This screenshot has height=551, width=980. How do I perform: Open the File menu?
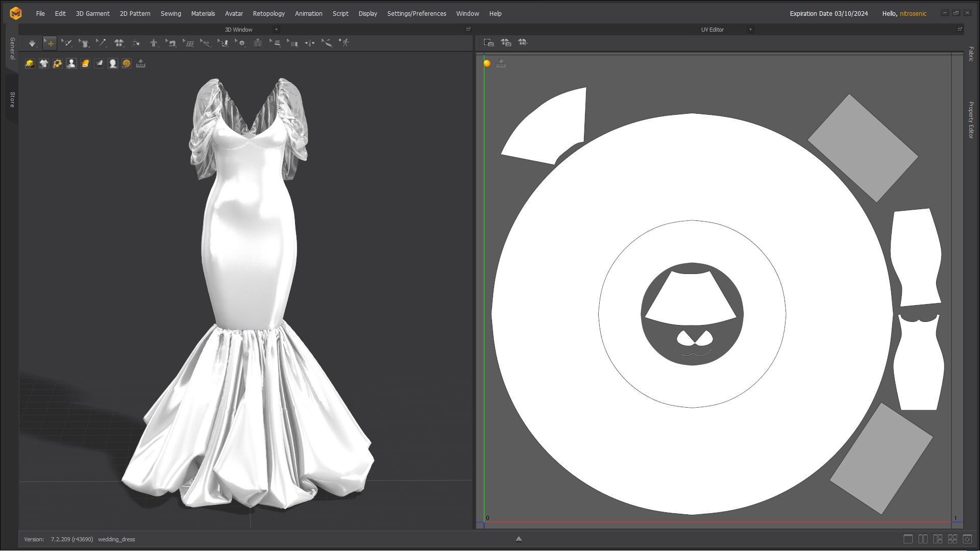(x=40, y=14)
